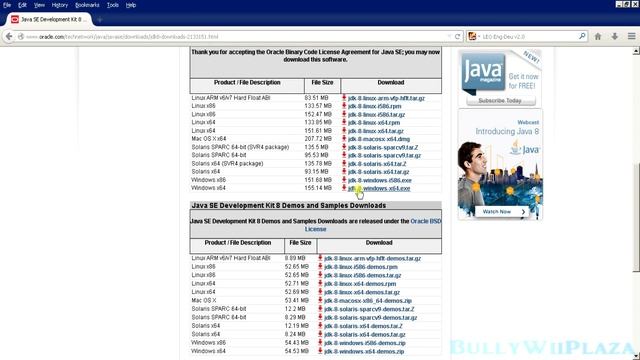
Task: Download jdk-8-solaris-sparcv9-demos.tar.gz
Action: point(371,318)
